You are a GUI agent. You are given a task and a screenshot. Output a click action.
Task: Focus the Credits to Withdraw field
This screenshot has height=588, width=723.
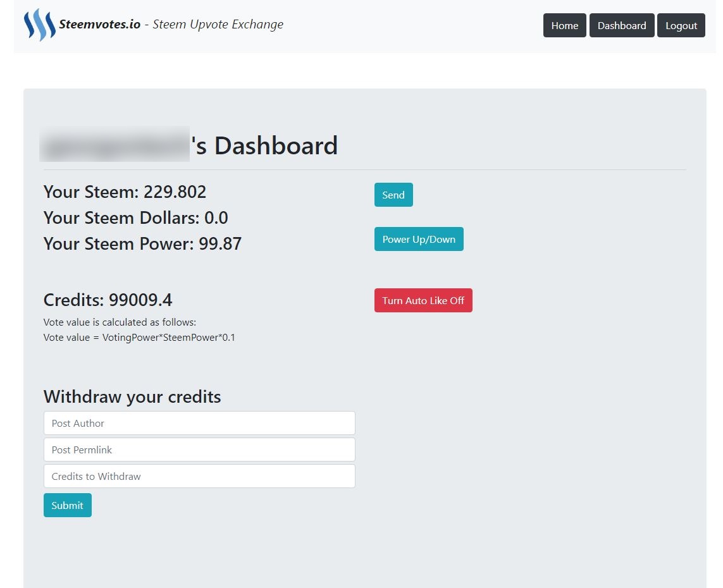pyautogui.click(x=199, y=476)
